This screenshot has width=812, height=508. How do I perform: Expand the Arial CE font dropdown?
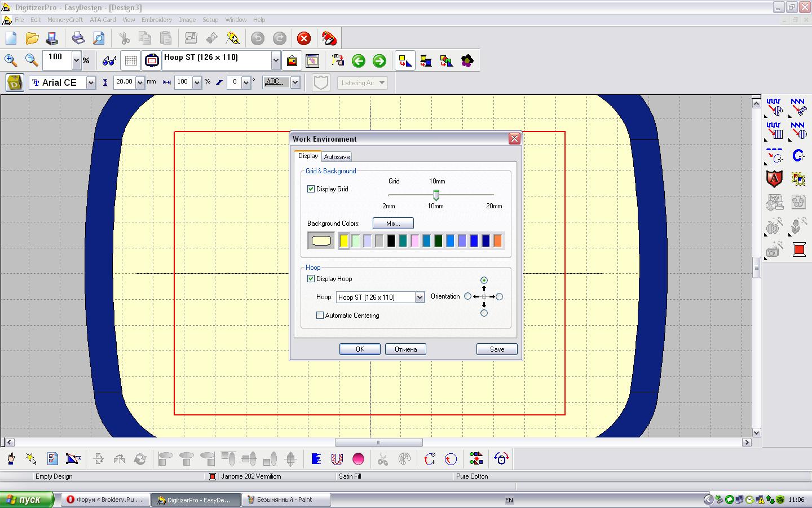91,83
